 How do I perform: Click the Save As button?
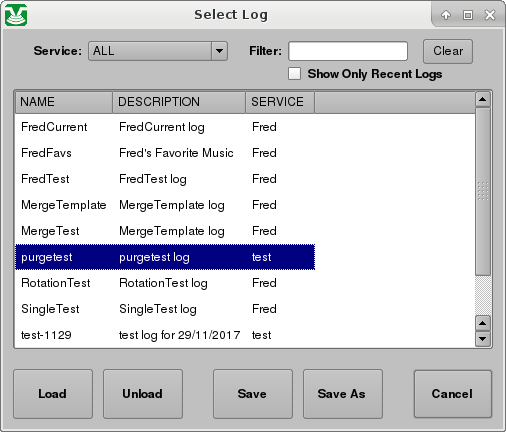[343, 394]
